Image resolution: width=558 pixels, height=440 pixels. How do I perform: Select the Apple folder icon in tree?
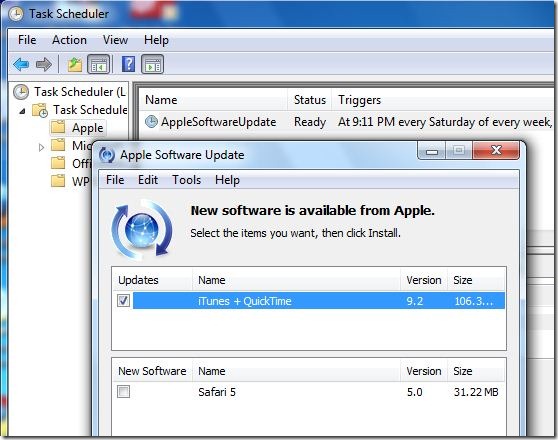point(58,127)
